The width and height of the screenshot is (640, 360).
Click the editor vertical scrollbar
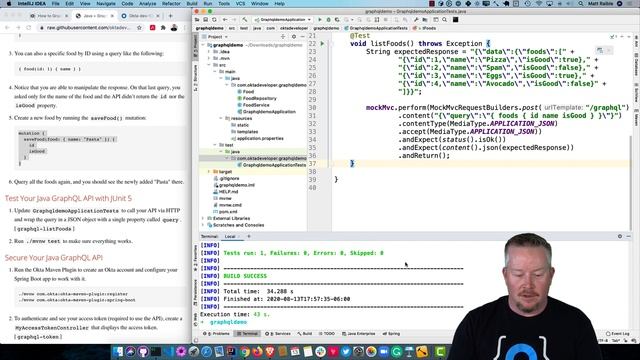(630, 183)
